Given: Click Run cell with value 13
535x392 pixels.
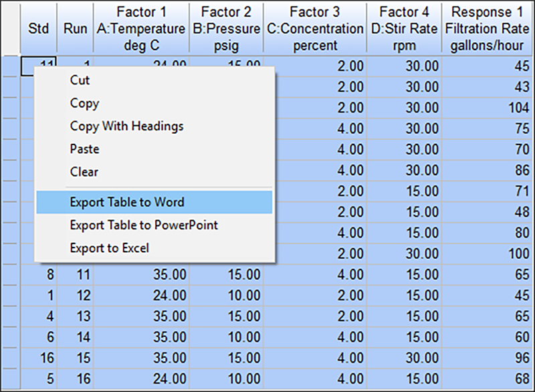Looking at the screenshot, I should 75,316.
